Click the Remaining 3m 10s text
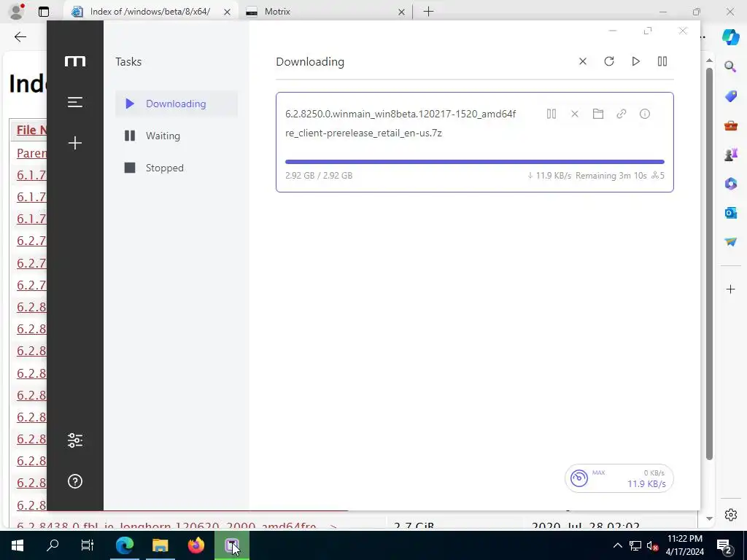This screenshot has width=747, height=560. coord(611,176)
